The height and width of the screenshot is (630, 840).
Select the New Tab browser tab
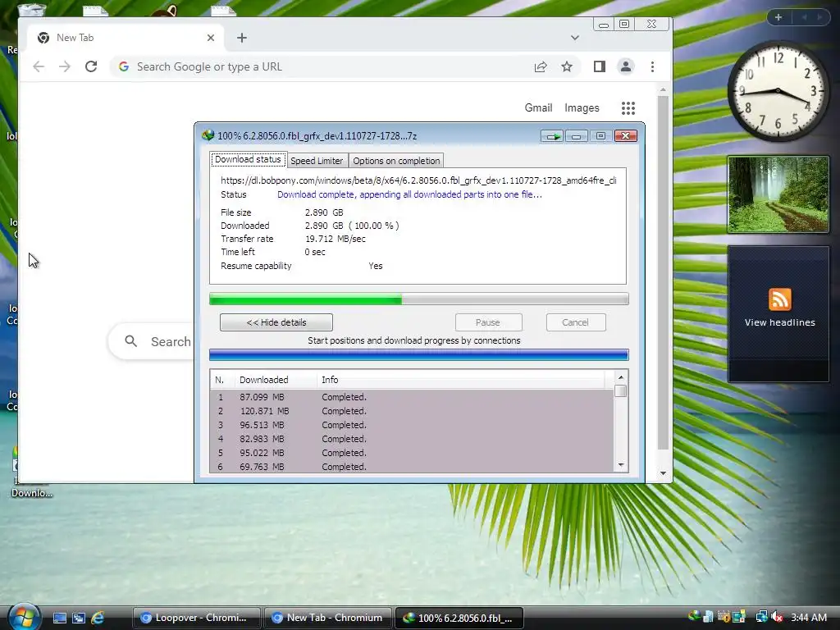pyautogui.click(x=126, y=38)
